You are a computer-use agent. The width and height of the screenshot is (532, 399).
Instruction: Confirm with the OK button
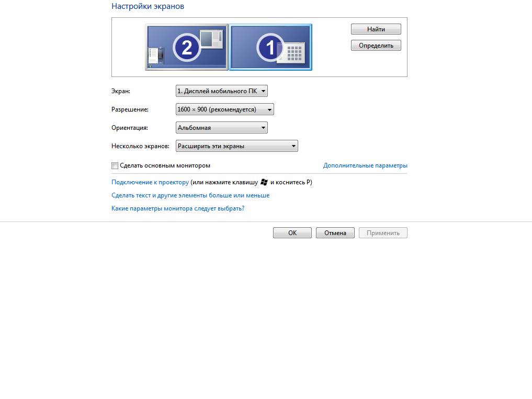[x=292, y=233]
